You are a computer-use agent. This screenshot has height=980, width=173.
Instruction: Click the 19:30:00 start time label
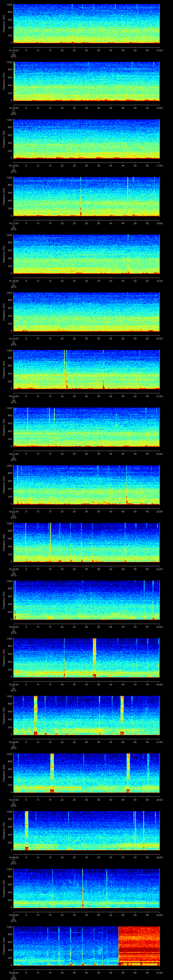tap(14, 972)
